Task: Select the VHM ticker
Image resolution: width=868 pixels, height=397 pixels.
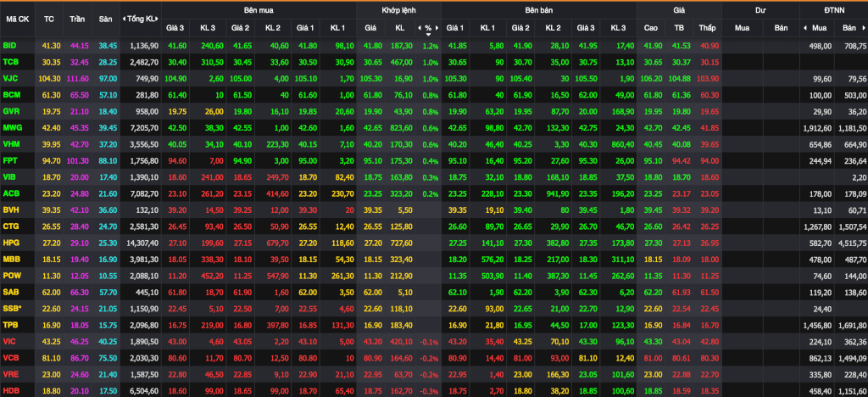Action: point(11,144)
